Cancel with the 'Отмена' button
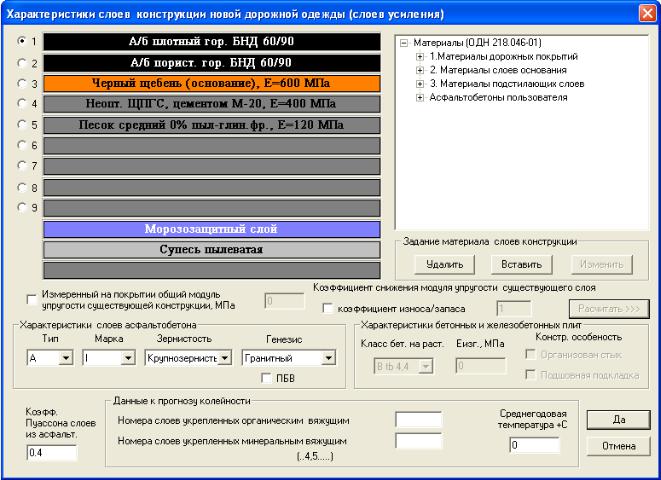661x480 pixels. [x=618, y=446]
